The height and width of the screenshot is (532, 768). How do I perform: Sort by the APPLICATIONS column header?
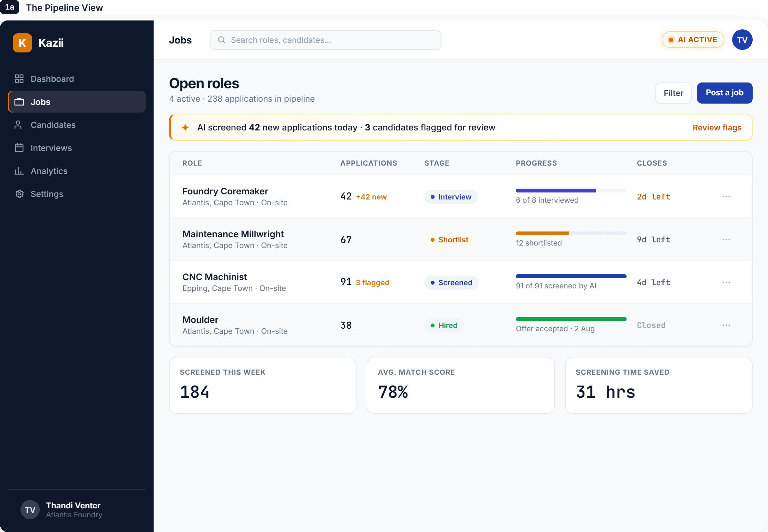click(369, 163)
